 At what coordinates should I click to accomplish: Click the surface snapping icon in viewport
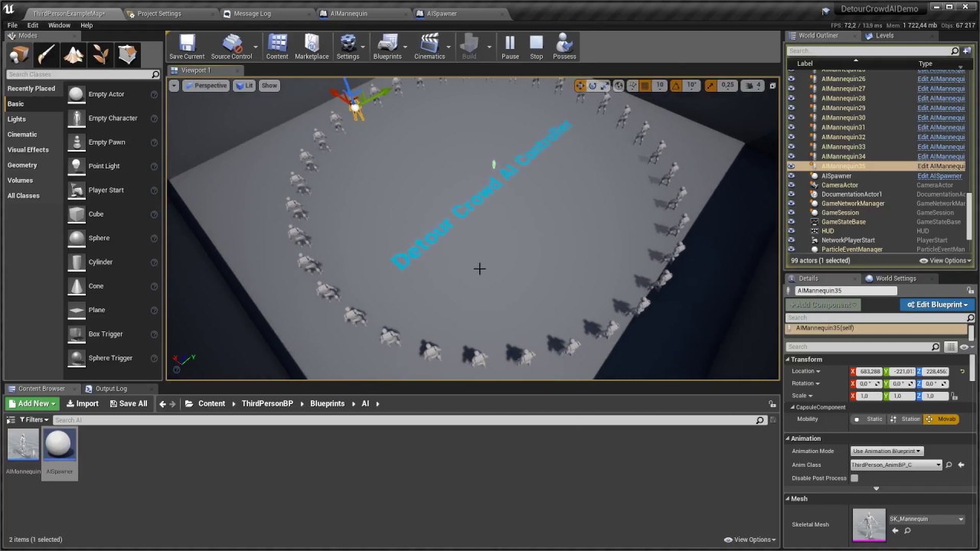[x=633, y=86]
